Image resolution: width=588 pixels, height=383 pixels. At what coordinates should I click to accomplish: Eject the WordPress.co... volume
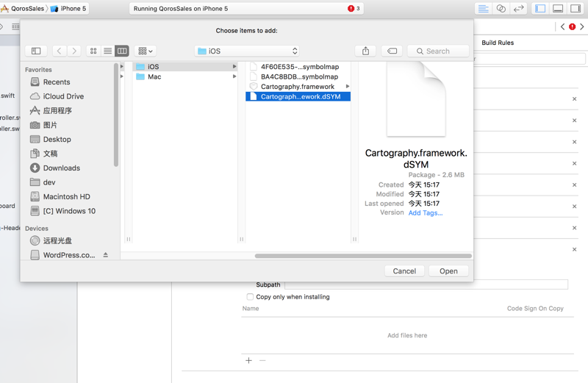tap(106, 255)
